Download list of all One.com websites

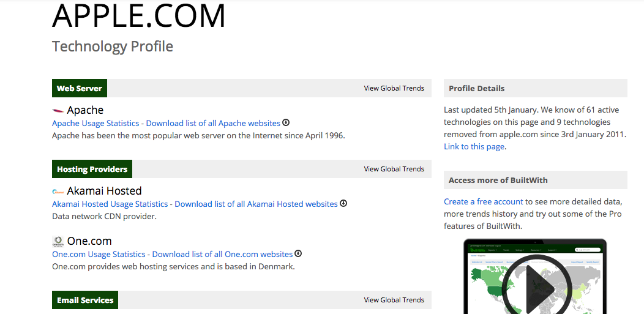pyautogui.click(x=223, y=254)
